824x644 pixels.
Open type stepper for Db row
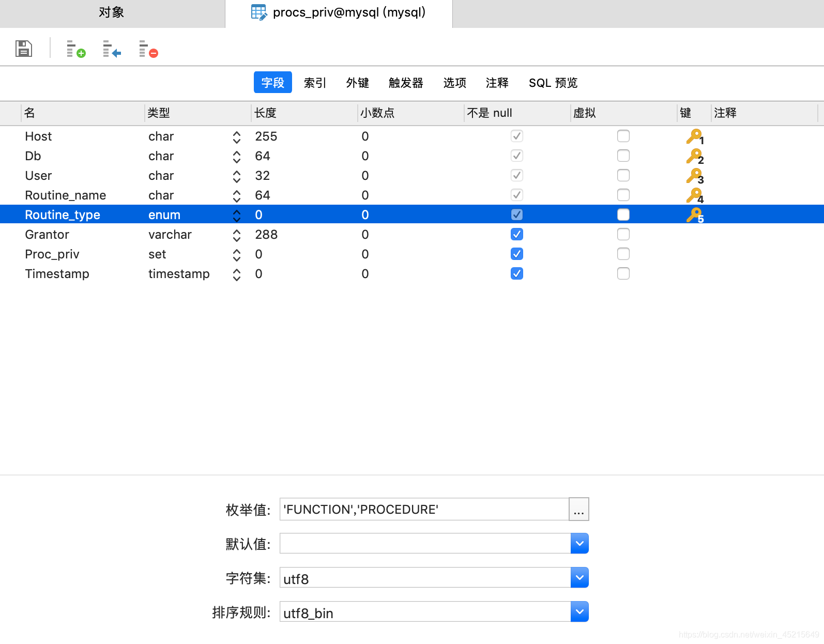point(237,157)
